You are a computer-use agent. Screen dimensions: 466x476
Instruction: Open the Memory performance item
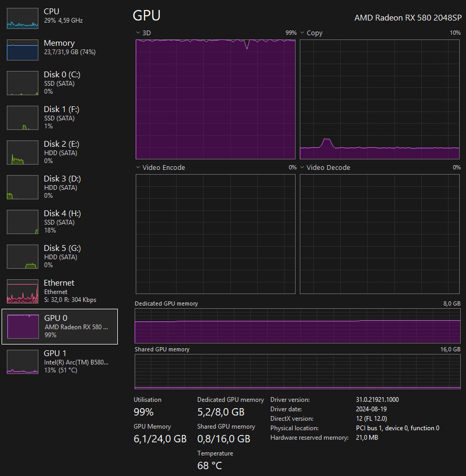tap(59, 50)
